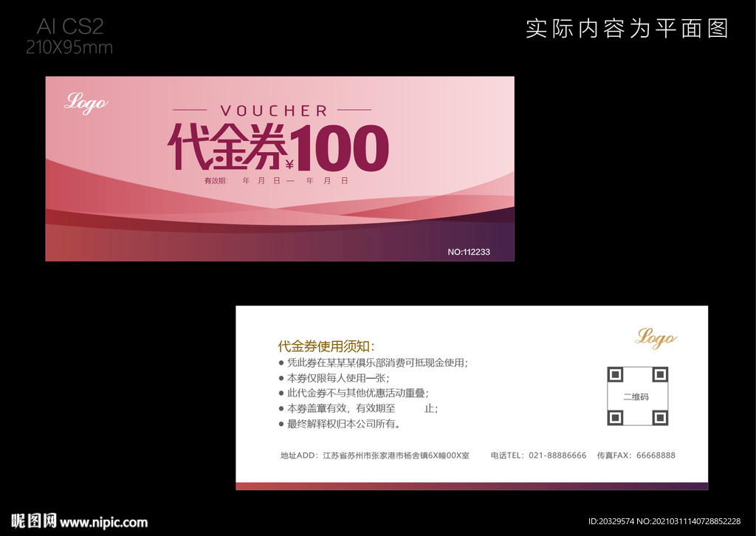756x536 pixels.
Task: Click the 有效期 validity date line
Action: point(276,181)
